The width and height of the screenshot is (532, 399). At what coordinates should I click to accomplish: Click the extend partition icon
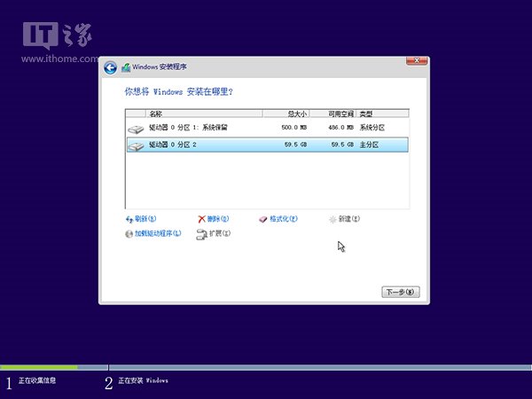[x=202, y=233]
